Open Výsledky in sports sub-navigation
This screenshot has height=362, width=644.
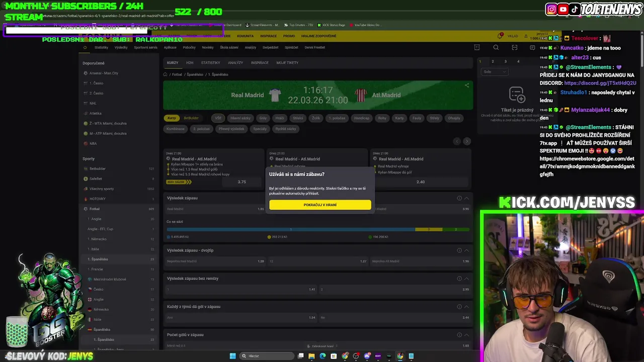(x=121, y=47)
